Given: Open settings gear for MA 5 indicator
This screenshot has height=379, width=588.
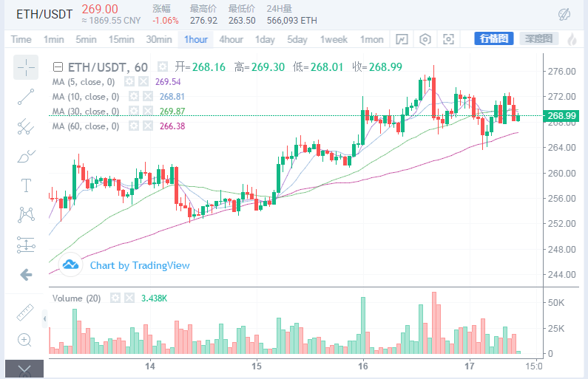Looking at the screenshot, I should point(129,82).
